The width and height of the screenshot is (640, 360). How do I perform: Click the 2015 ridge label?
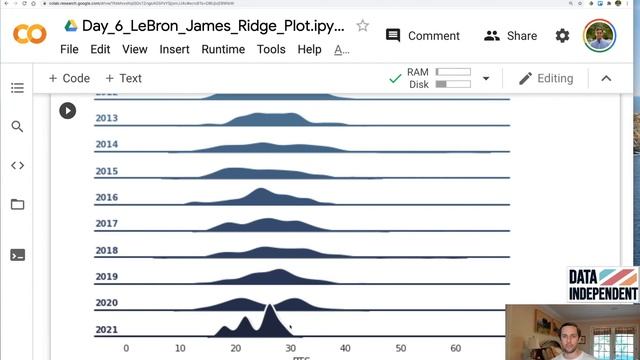pyautogui.click(x=107, y=171)
